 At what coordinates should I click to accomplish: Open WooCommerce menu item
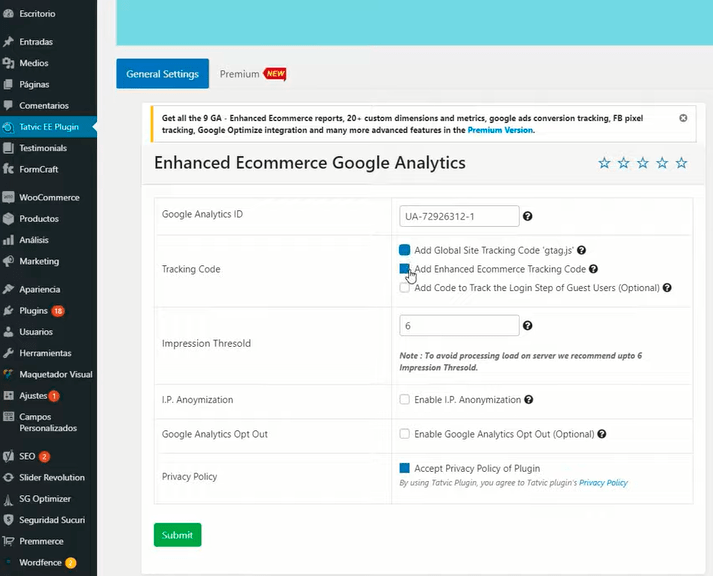coord(49,198)
